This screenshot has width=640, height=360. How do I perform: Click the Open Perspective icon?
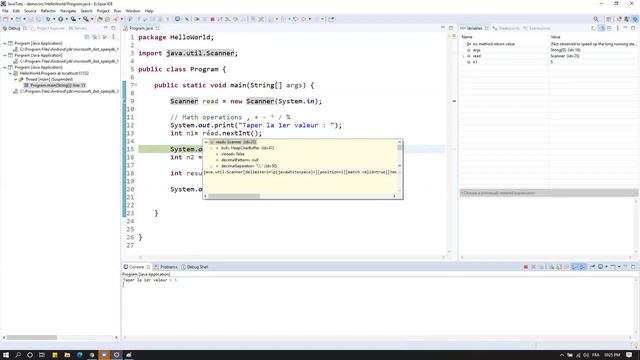[609, 19]
